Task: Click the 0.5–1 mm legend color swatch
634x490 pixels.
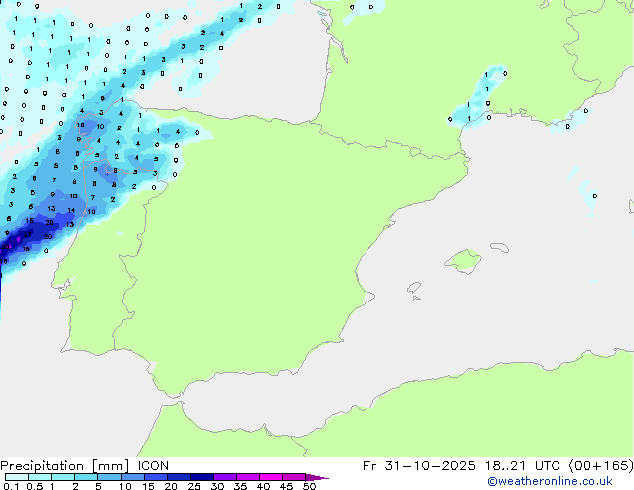Action: [x=40, y=477]
